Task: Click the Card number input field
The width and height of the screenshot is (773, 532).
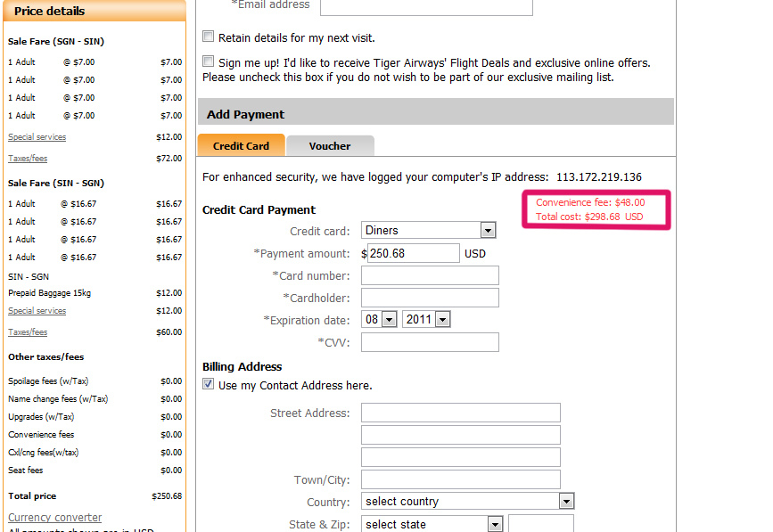Action: (x=430, y=275)
